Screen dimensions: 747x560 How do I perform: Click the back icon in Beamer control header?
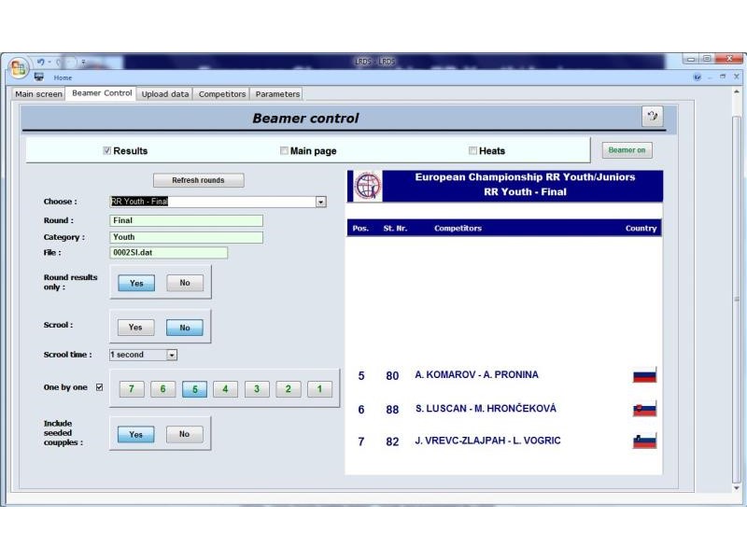point(652,117)
